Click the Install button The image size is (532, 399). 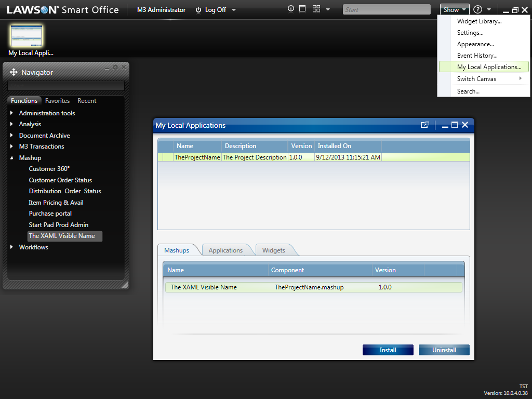(388, 350)
